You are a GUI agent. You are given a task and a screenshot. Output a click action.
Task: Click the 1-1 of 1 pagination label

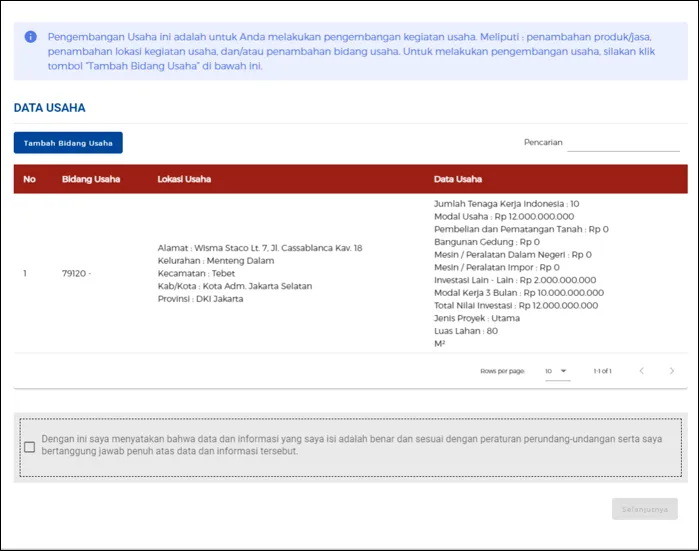coord(602,371)
